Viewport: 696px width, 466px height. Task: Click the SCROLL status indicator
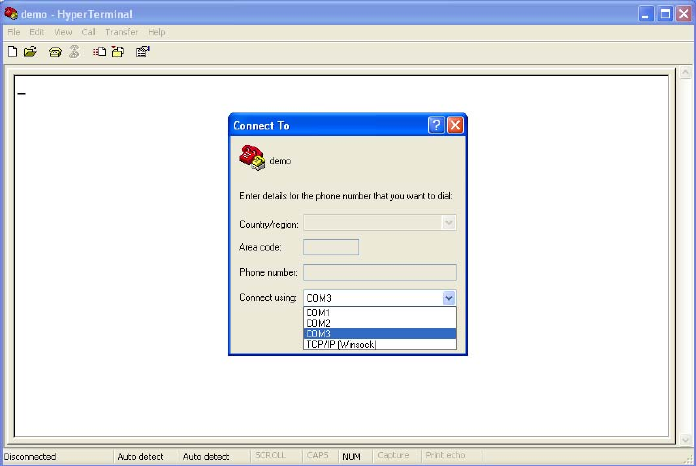coord(270,455)
